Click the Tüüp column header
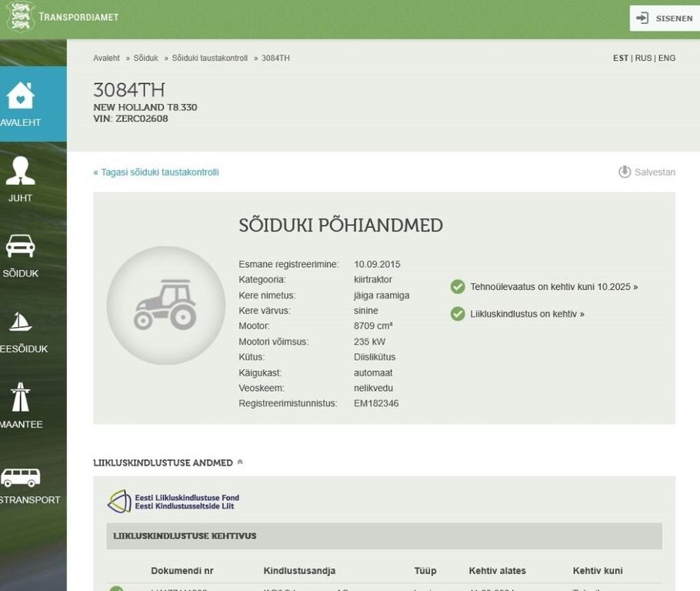The height and width of the screenshot is (591, 700). click(x=425, y=570)
